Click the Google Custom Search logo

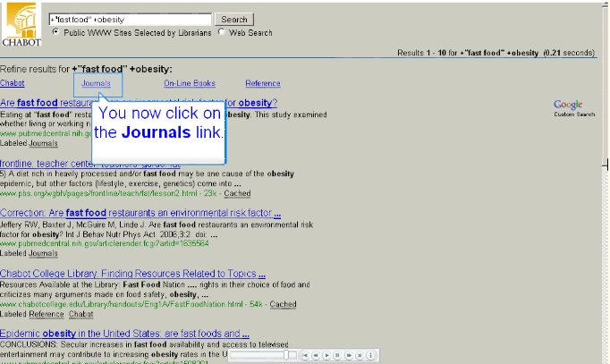coord(574,108)
